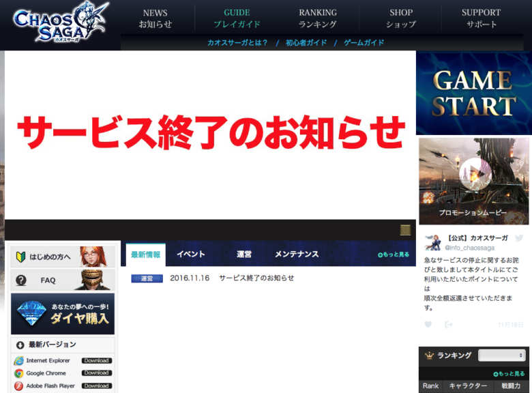
Task: Click the tweet text about point refunds
Action: pos(471,284)
